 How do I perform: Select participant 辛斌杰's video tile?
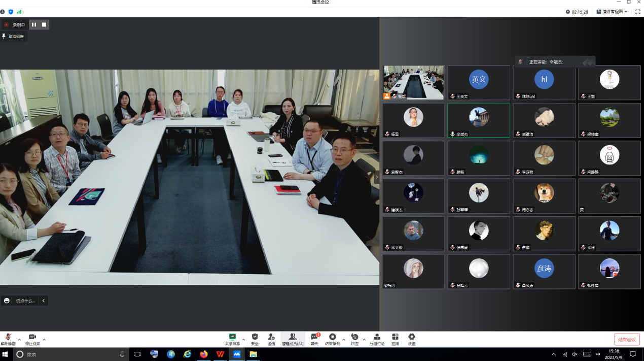[479, 120]
